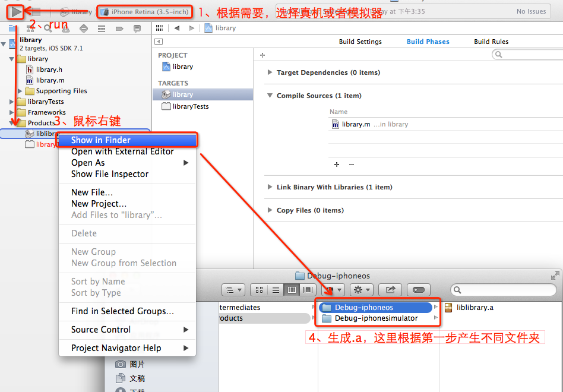Image resolution: width=563 pixels, height=392 pixels.
Task: Switch Finder to list view
Action: pyautogui.click(x=275, y=290)
